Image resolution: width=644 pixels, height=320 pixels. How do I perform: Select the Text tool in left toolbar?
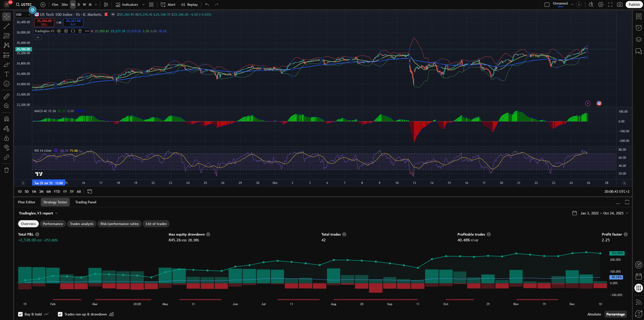[x=7, y=74]
